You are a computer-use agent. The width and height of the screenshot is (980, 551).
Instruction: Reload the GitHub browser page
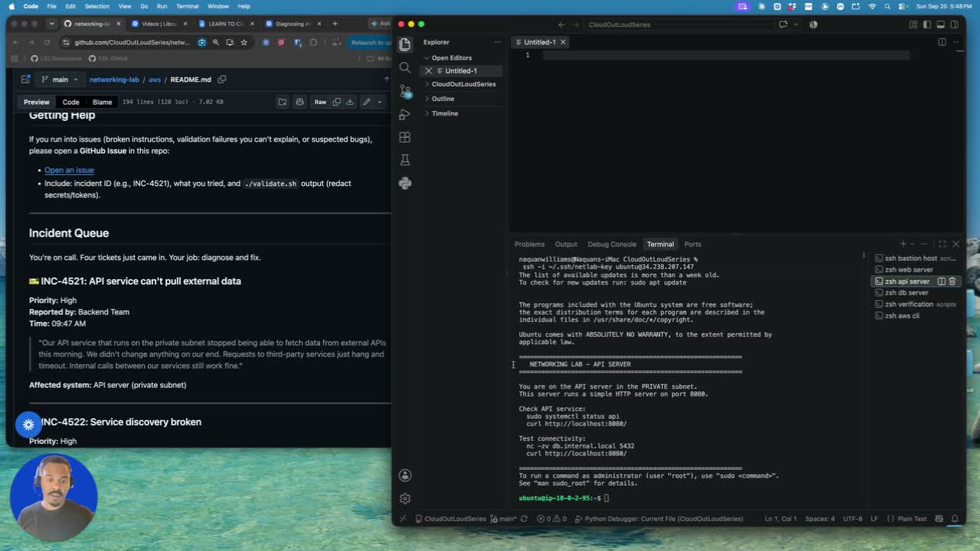point(47,42)
